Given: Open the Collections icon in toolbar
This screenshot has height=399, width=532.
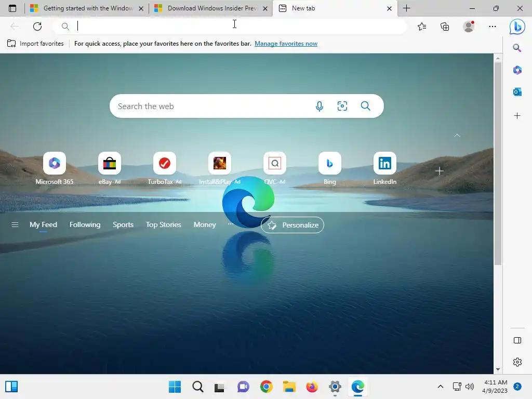Looking at the screenshot, I should tap(445, 26).
